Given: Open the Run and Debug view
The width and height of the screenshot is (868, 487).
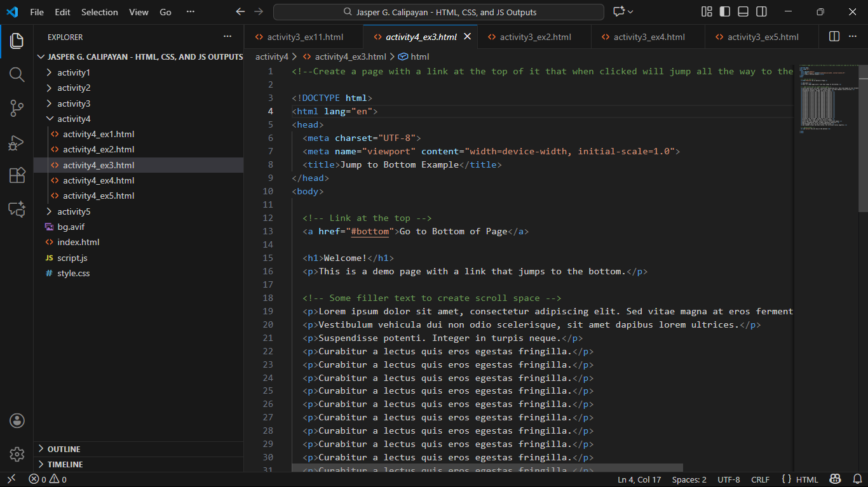Looking at the screenshot, I should (17, 142).
